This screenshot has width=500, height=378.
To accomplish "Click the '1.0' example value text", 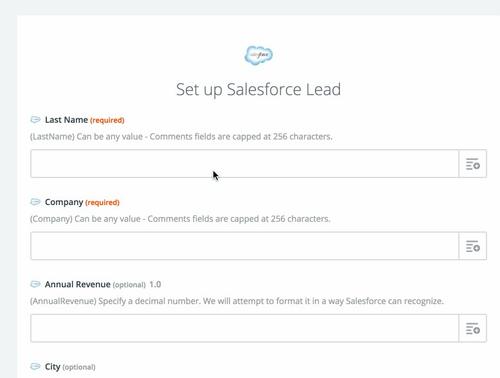I will [155, 284].
